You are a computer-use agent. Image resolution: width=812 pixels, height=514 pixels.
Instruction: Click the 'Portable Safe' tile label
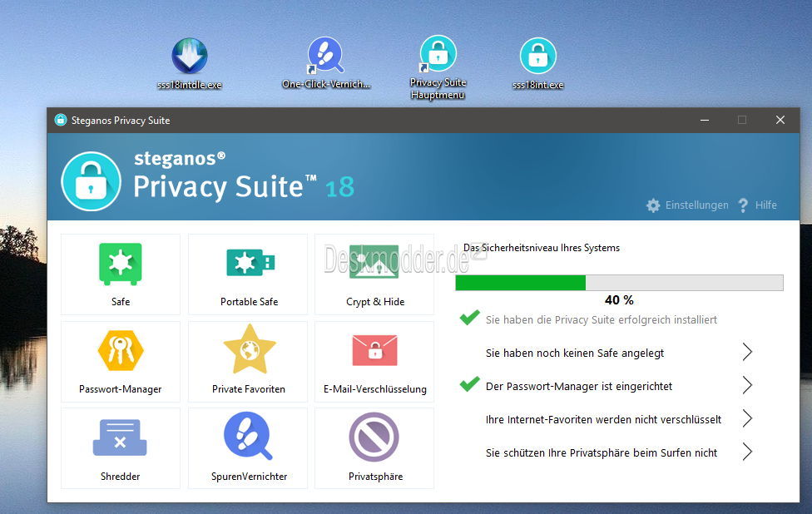pyautogui.click(x=249, y=302)
